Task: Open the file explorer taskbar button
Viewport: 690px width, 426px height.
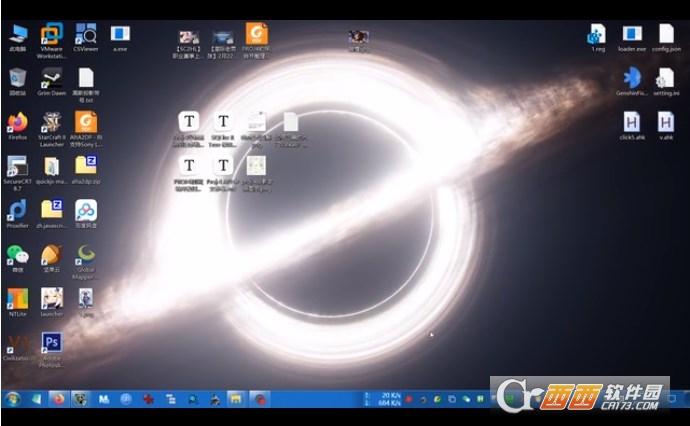Action: 236,400
